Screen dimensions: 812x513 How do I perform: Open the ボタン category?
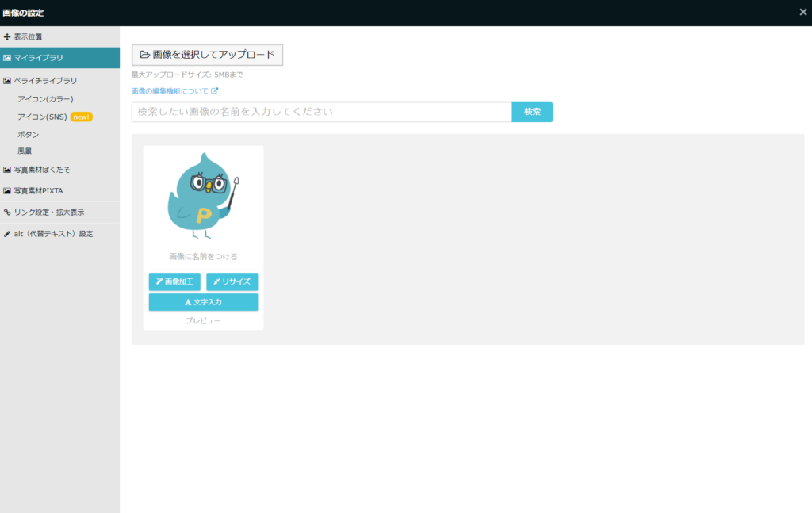point(28,135)
